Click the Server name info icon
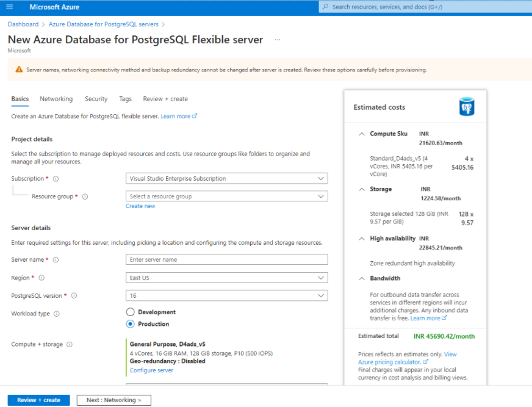The width and height of the screenshot is (532, 407). [x=56, y=260]
